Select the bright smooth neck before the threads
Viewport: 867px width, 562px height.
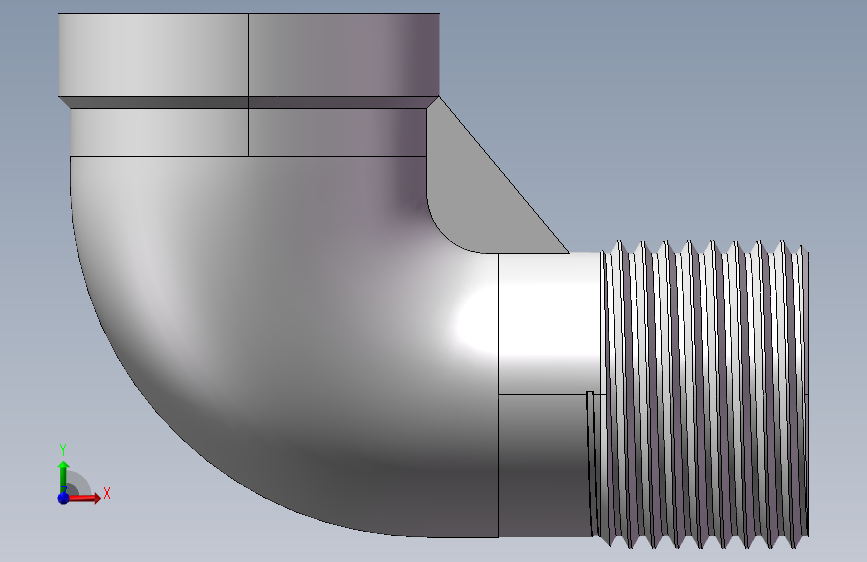click(549, 323)
